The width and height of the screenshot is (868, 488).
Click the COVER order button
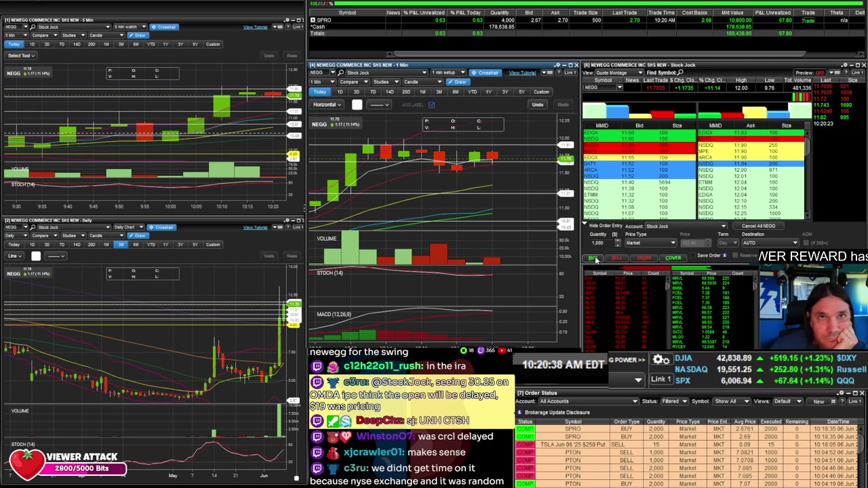coord(673,258)
